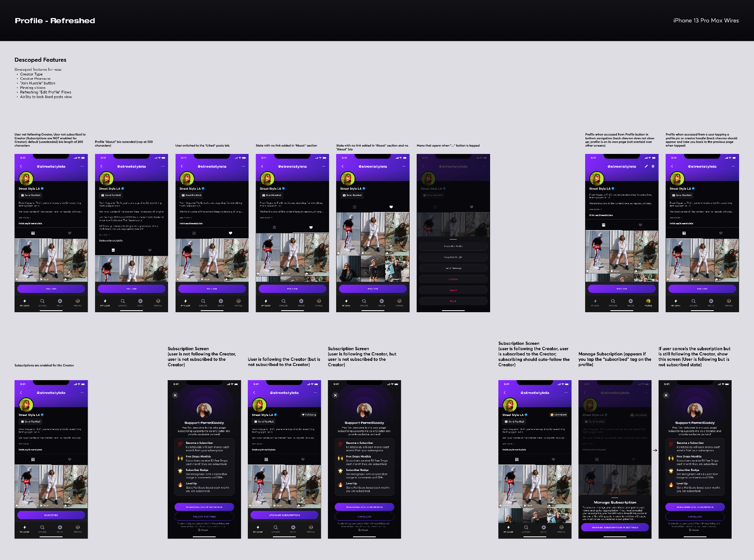Select grid posts tab in Upgrade Subscription mockup
Viewport: 754px width, 560px height.
coord(266,459)
